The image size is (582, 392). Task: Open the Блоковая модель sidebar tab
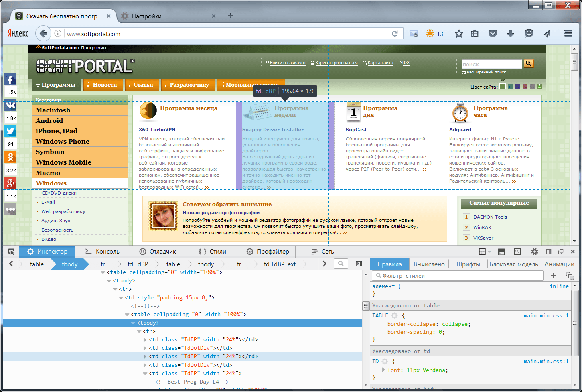[514, 264]
